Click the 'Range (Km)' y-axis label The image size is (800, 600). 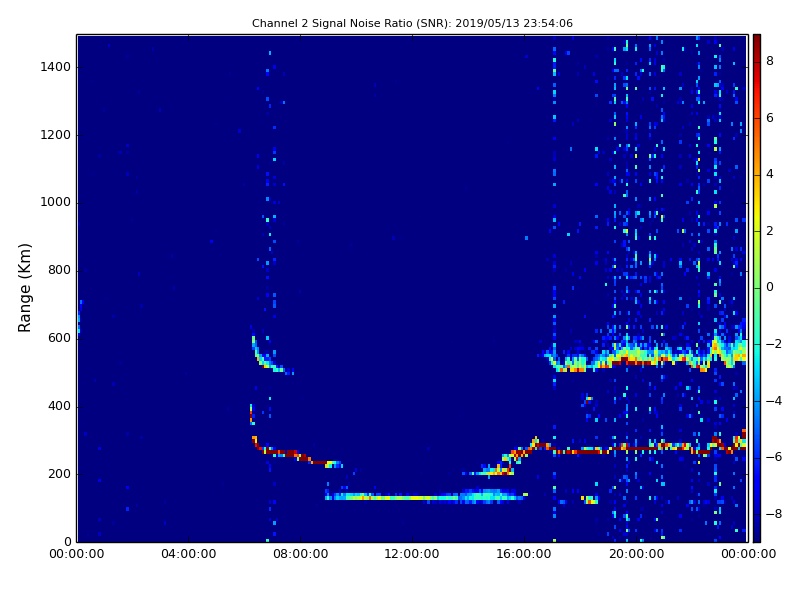pyautogui.click(x=24, y=288)
